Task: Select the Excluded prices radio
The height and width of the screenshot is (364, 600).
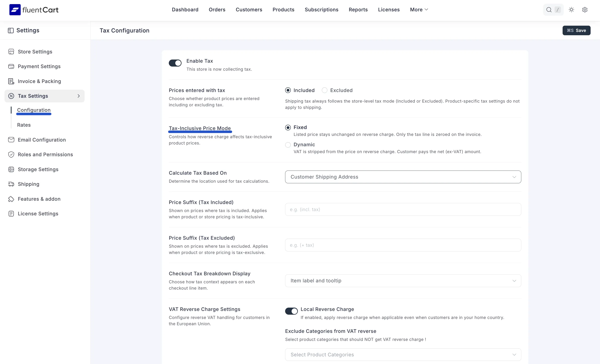Action: click(x=324, y=90)
